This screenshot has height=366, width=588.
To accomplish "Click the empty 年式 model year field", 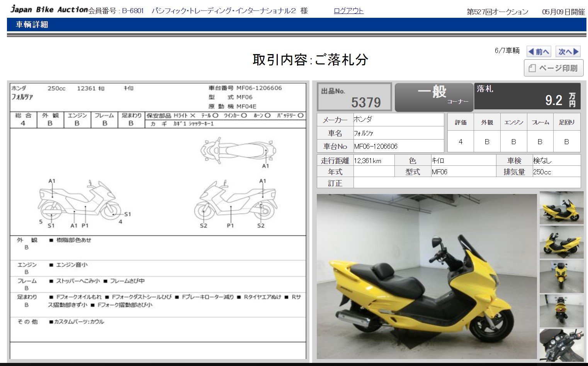I will click(374, 172).
